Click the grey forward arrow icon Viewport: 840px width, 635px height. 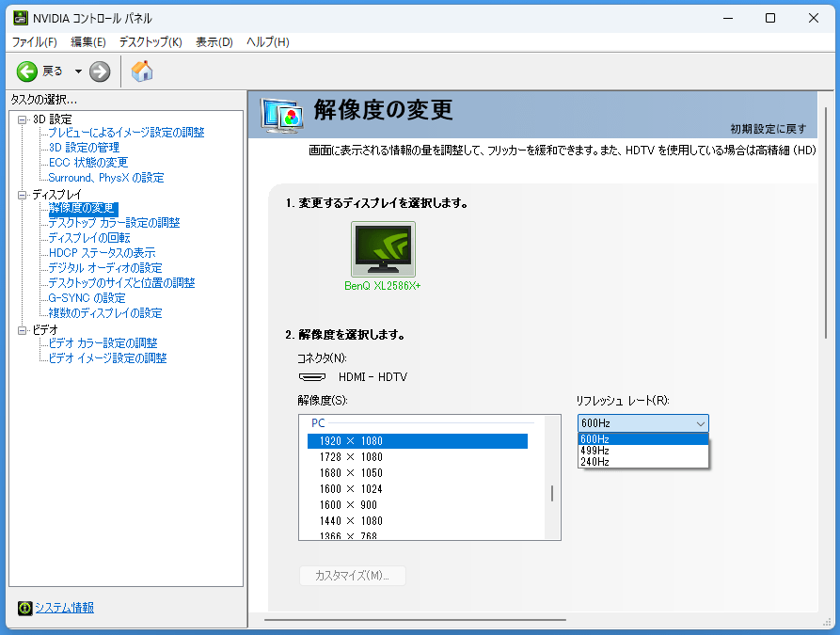100,71
